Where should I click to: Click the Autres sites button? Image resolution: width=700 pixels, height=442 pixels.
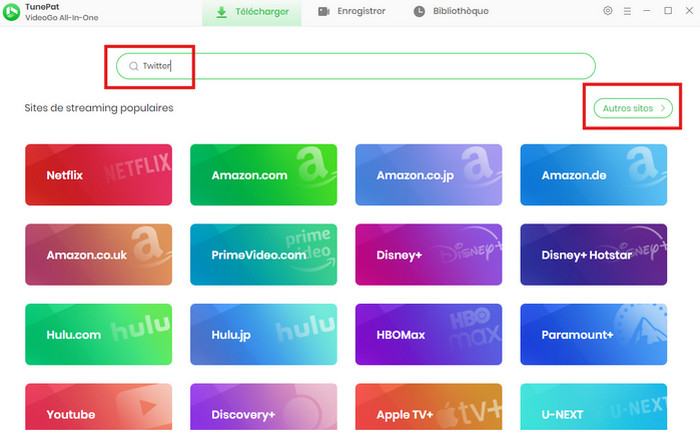pyautogui.click(x=633, y=108)
